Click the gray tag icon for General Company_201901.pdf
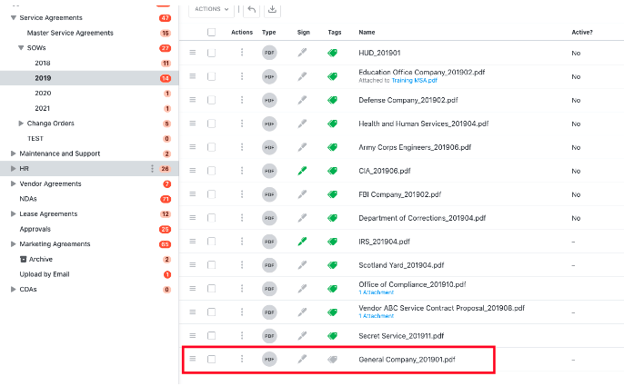624x386 pixels. click(x=333, y=359)
